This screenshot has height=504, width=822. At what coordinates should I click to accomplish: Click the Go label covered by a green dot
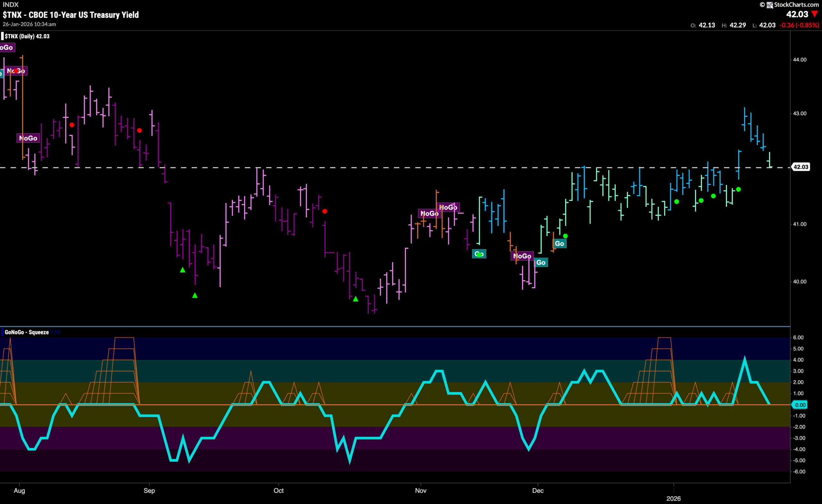tap(479, 254)
